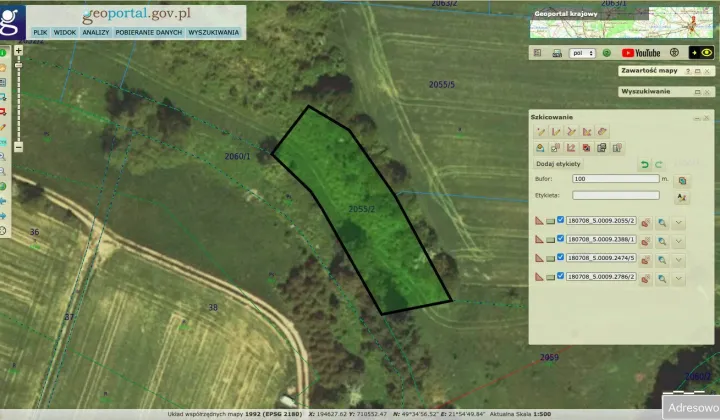The image size is (720, 420).
Task: Click the Bufor distance input field
Action: 615,179
